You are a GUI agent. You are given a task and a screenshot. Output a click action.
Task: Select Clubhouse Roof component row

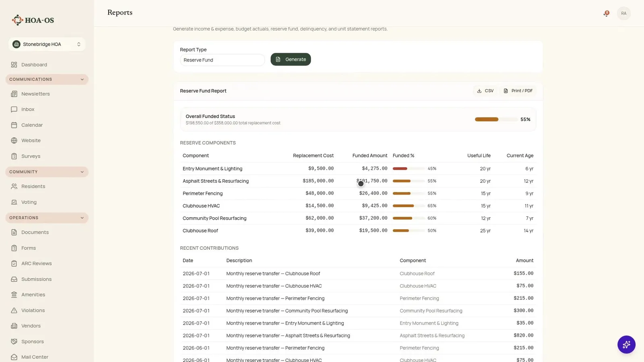click(x=358, y=230)
